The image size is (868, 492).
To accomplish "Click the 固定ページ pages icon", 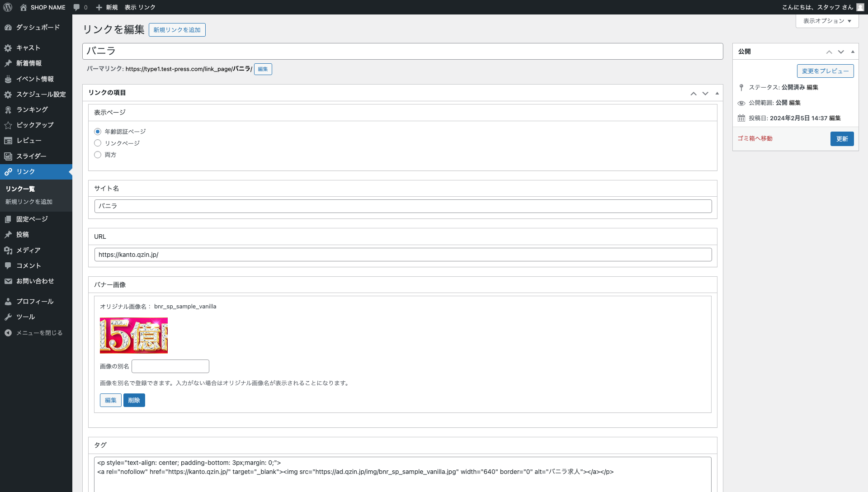I will point(8,219).
